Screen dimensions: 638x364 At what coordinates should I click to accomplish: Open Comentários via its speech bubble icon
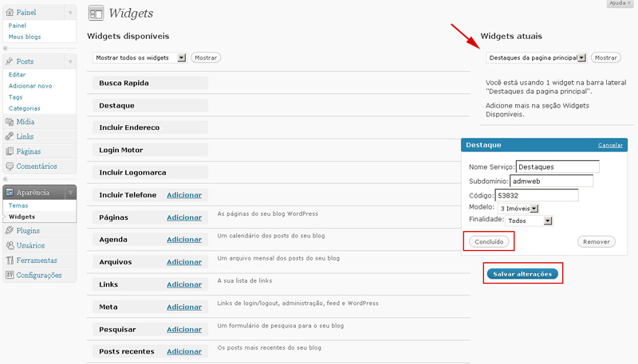[10, 166]
